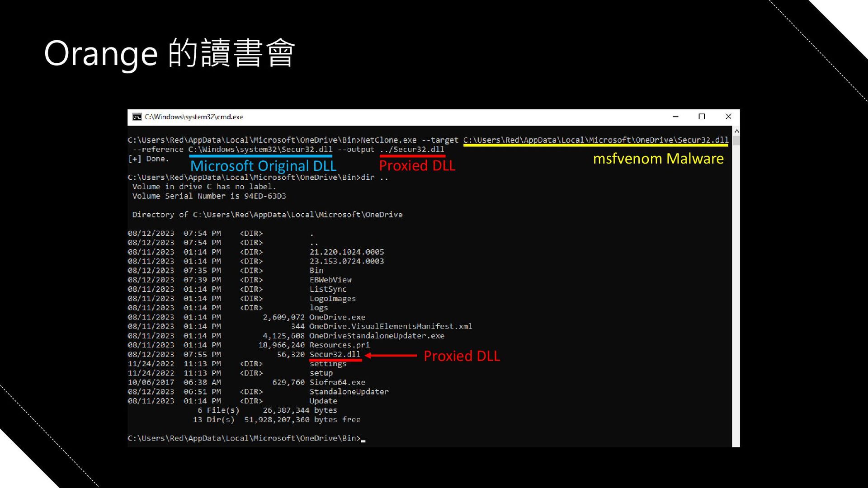Click the 'Bin' directory entry
This screenshot has height=488, width=868.
(316, 271)
